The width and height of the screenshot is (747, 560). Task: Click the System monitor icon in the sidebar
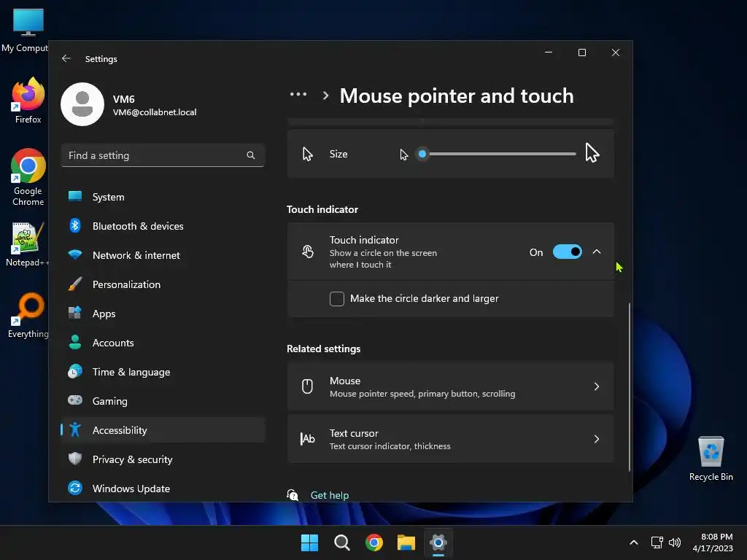(x=75, y=196)
